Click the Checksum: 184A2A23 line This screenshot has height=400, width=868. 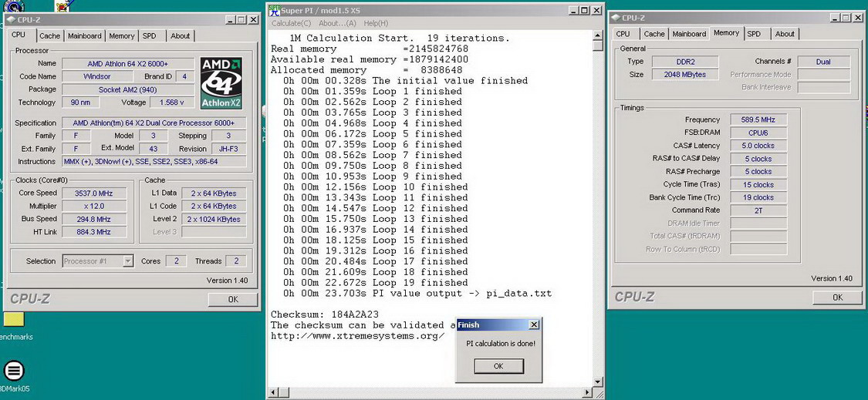click(324, 314)
